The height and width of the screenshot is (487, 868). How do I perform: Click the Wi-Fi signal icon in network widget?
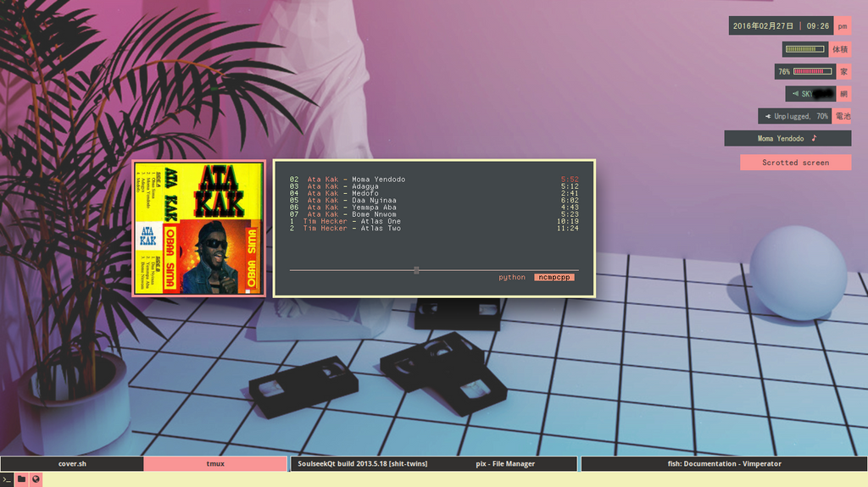[x=795, y=93]
